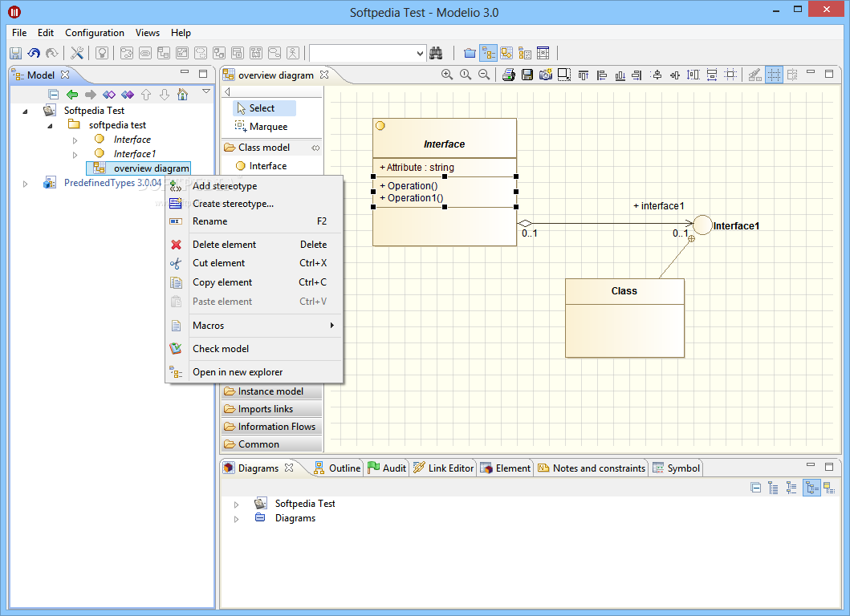Undo the last action in the toolbar

[34, 53]
